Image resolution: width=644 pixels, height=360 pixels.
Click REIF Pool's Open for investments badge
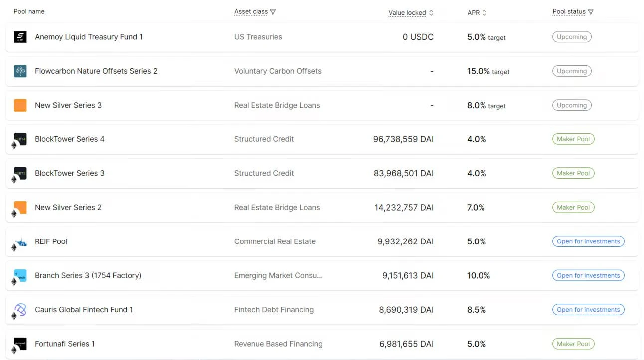[x=588, y=241]
